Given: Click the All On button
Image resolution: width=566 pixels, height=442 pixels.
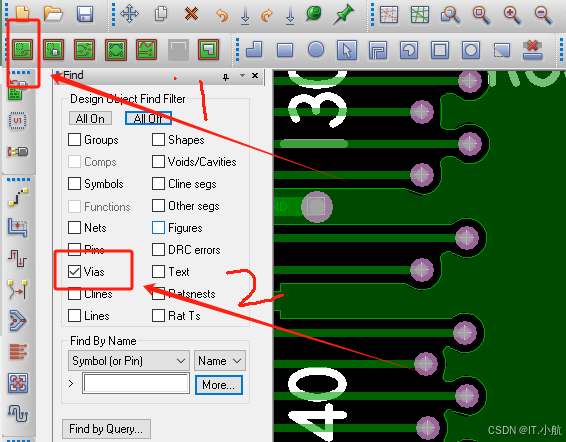Looking at the screenshot, I should (90, 118).
